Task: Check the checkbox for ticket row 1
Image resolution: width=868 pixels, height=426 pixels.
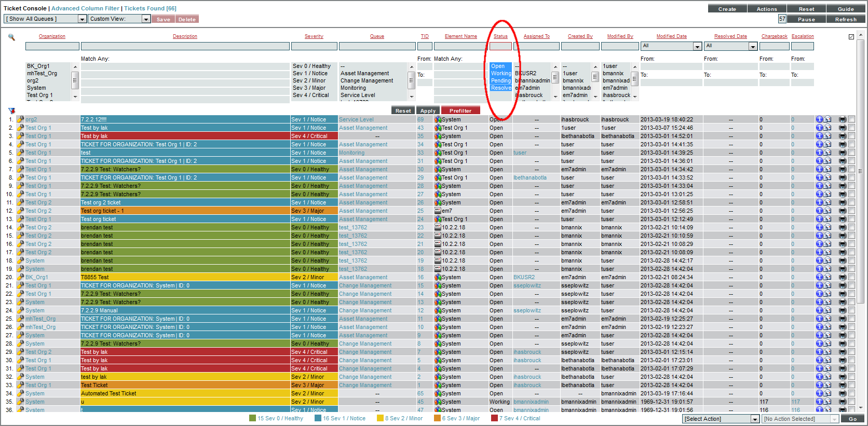Action: coord(851,119)
